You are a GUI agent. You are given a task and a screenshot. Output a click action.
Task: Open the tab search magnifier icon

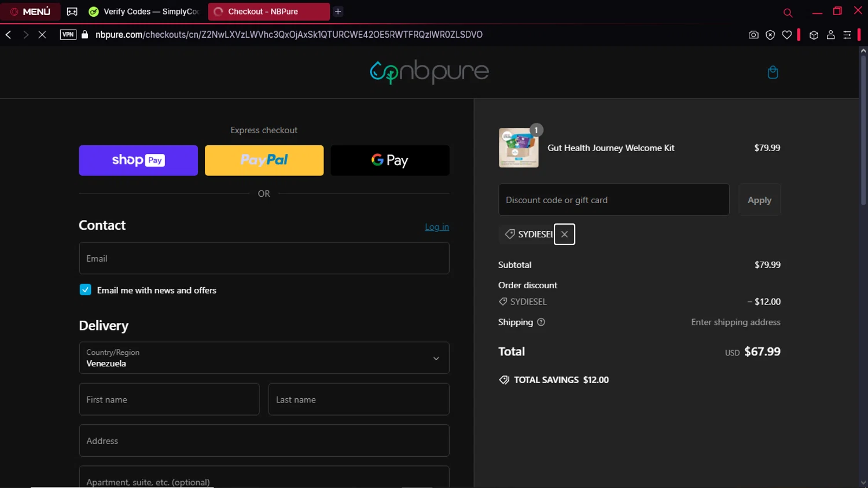point(788,12)
